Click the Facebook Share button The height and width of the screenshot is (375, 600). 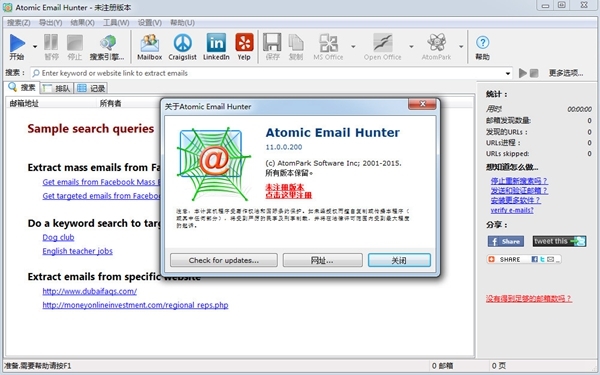click(x=505, y=241)
